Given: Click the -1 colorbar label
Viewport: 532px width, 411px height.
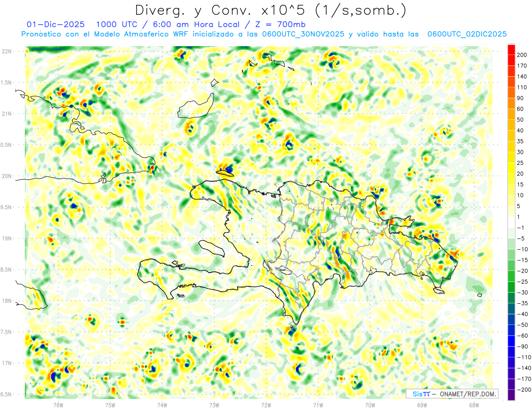Looking at the screenshot, I should click(521, 228).
